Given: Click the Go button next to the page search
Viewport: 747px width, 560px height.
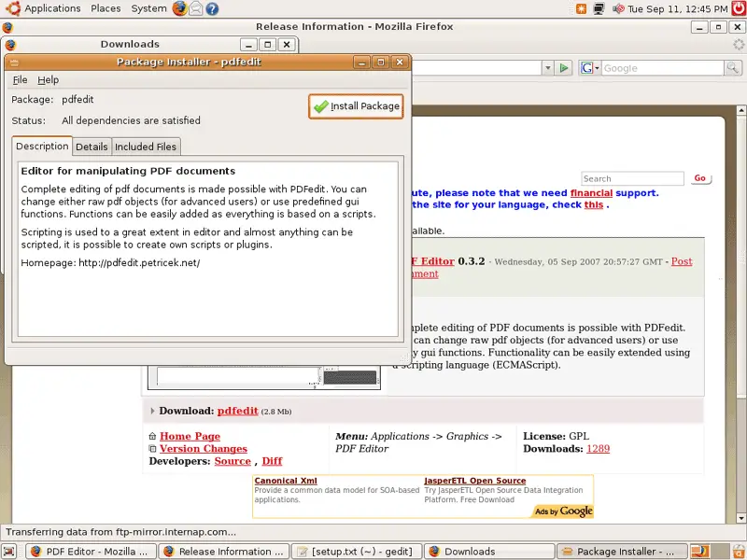Looking at the screenshot, I should click(x=699, y=178).
